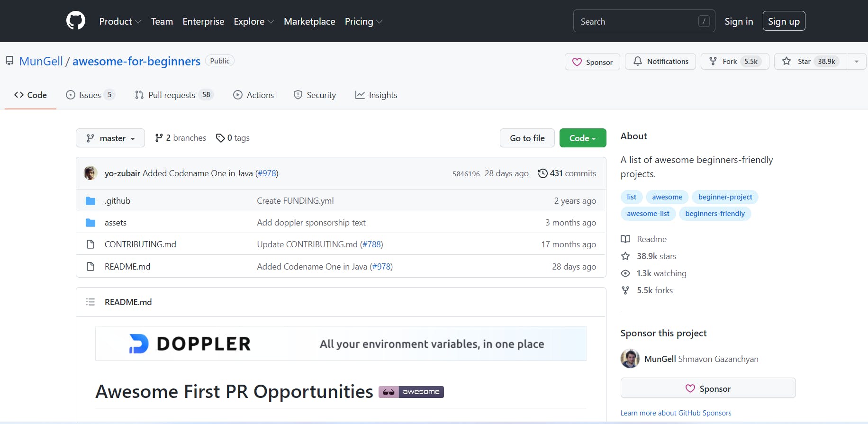Star the repository
The image size is (868, 424).
click(x=810, y=62)
